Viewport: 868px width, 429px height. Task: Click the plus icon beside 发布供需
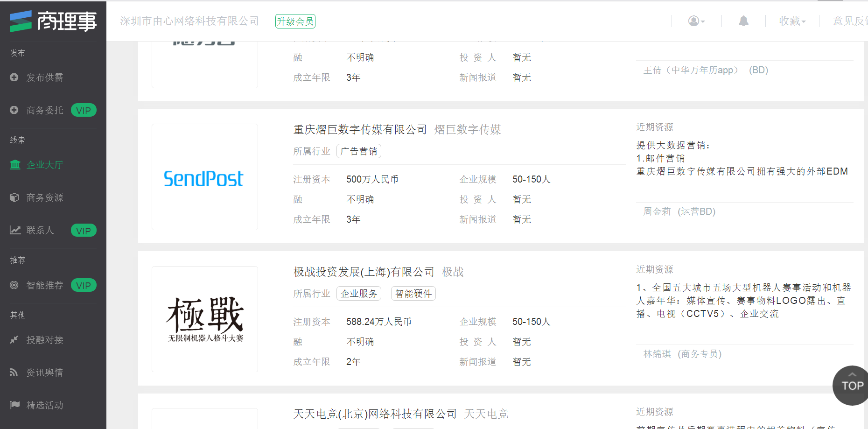click(14, 77)
